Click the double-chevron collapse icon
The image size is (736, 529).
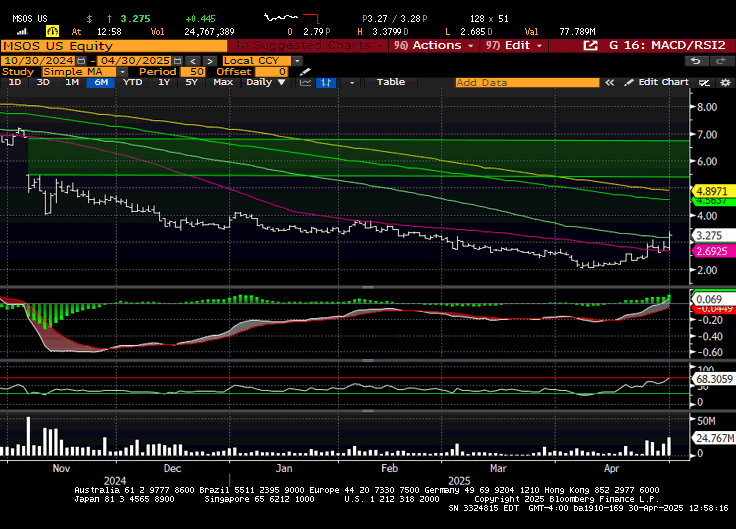coord(609,83)
